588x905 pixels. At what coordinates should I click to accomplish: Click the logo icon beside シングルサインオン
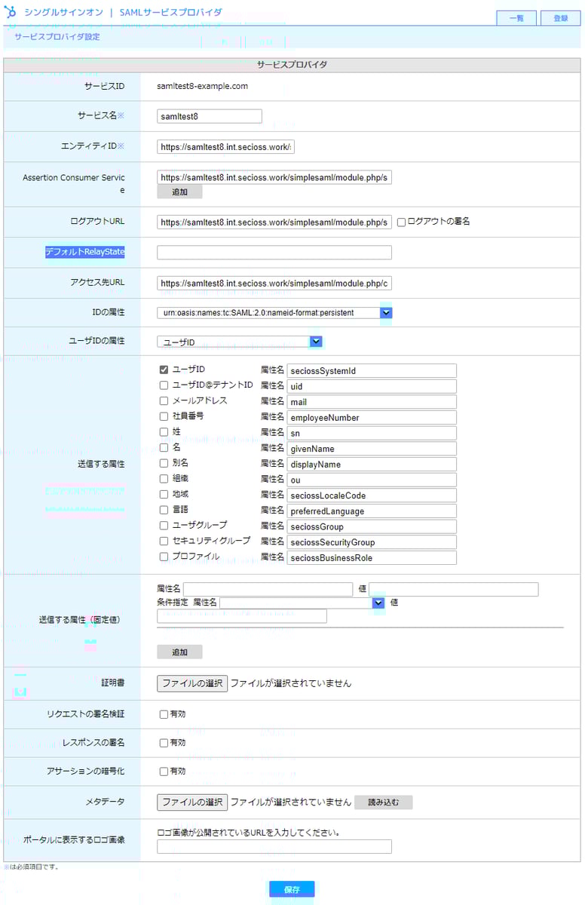tap(11, 13)
